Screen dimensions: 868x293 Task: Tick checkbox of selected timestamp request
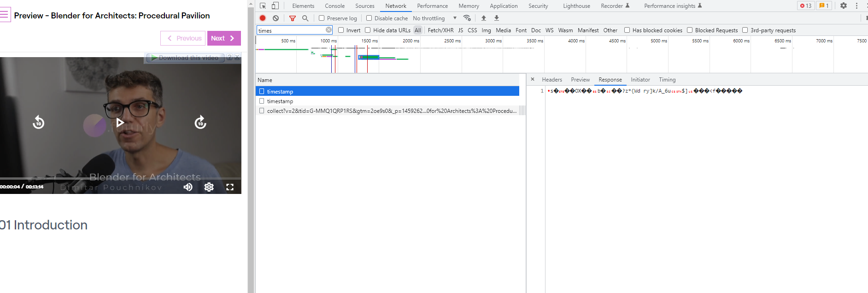(262, 91)
